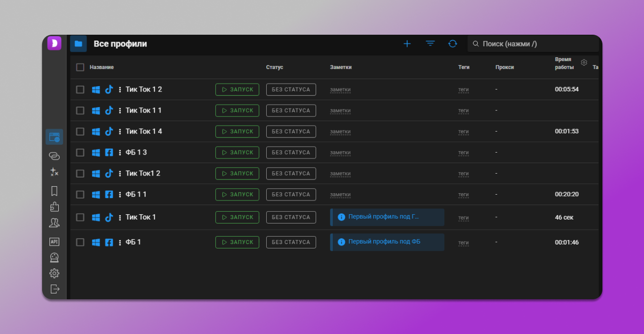Image resolution: width=644 pixels, height=334 pixels.
Task: Select the checkbox for Тик Ток 1 2
Action: (80, 89)
